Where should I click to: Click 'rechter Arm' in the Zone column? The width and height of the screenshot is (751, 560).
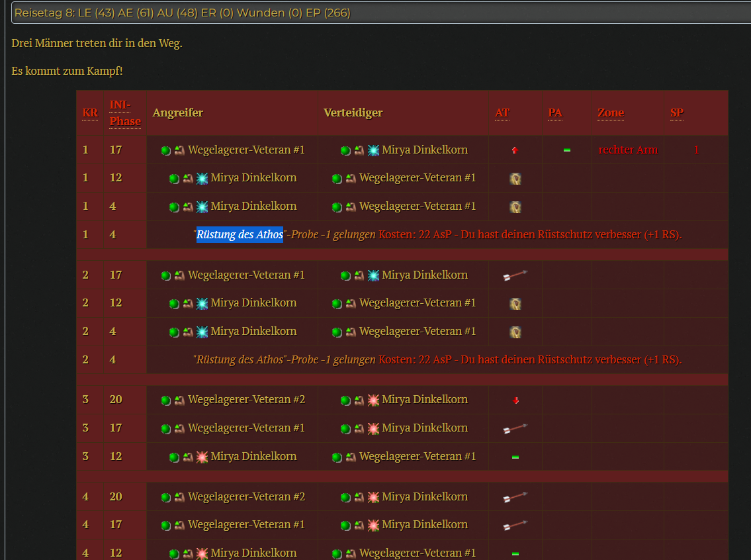[627, 150]
